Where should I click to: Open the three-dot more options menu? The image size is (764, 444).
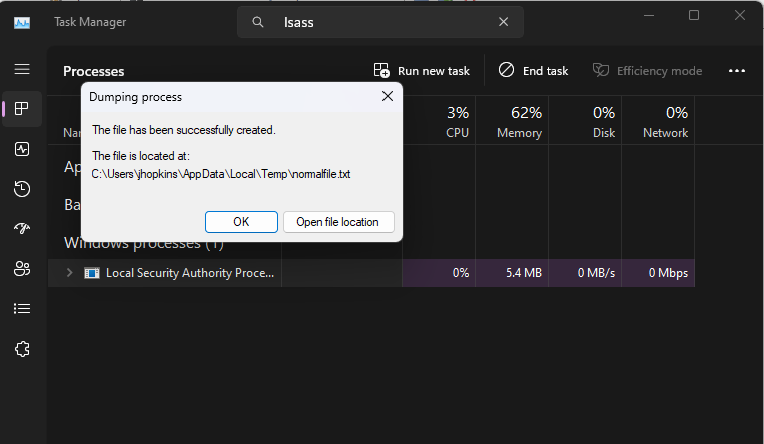click(737, 71)
